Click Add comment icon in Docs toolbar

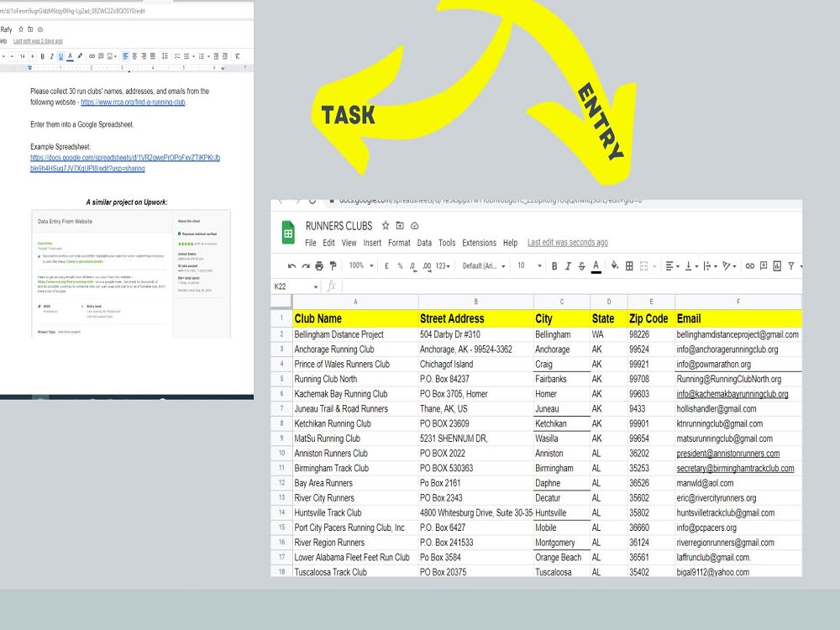click(101, 56)
